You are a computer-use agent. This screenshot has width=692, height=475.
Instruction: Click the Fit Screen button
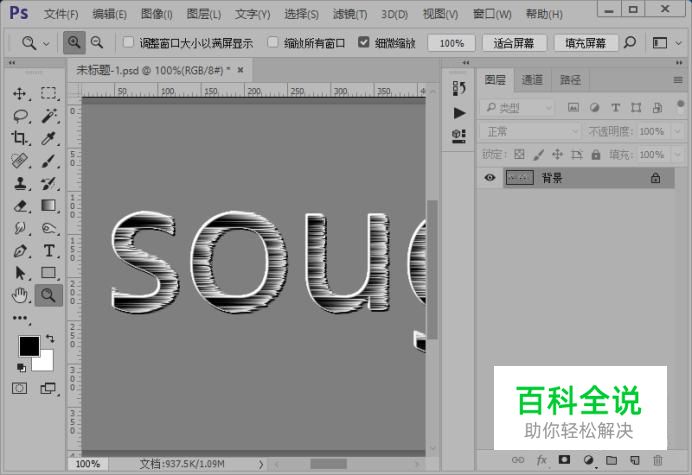[514, 43]
